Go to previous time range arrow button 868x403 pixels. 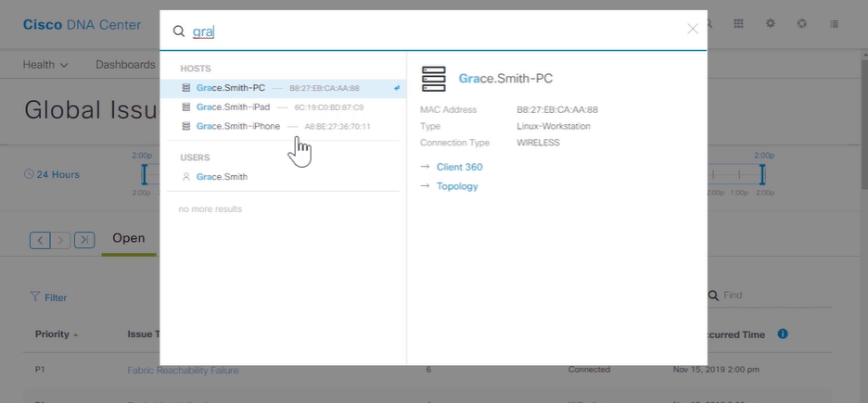[x=40, y=240]
